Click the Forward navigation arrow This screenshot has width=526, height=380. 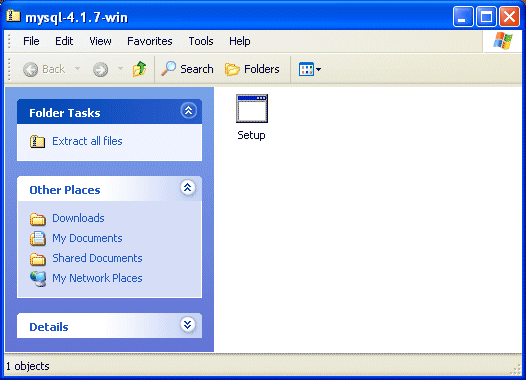tap(100, 69)
